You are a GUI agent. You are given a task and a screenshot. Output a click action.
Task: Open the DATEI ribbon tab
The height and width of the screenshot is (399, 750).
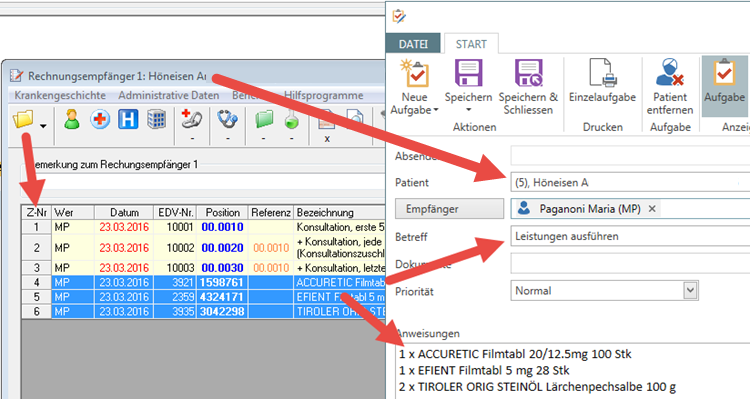click(x=413, y=44)
